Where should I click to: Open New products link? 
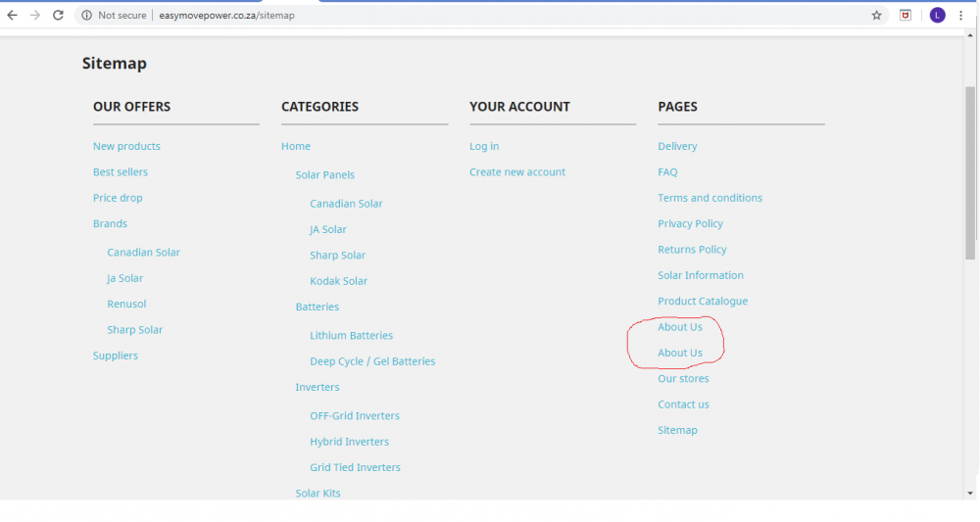tap(126, 146)
